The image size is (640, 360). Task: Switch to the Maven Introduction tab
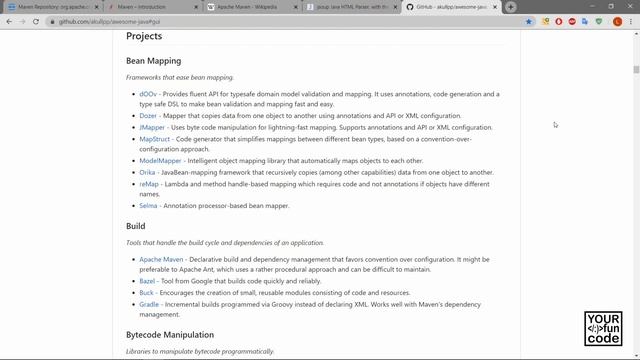152,7
